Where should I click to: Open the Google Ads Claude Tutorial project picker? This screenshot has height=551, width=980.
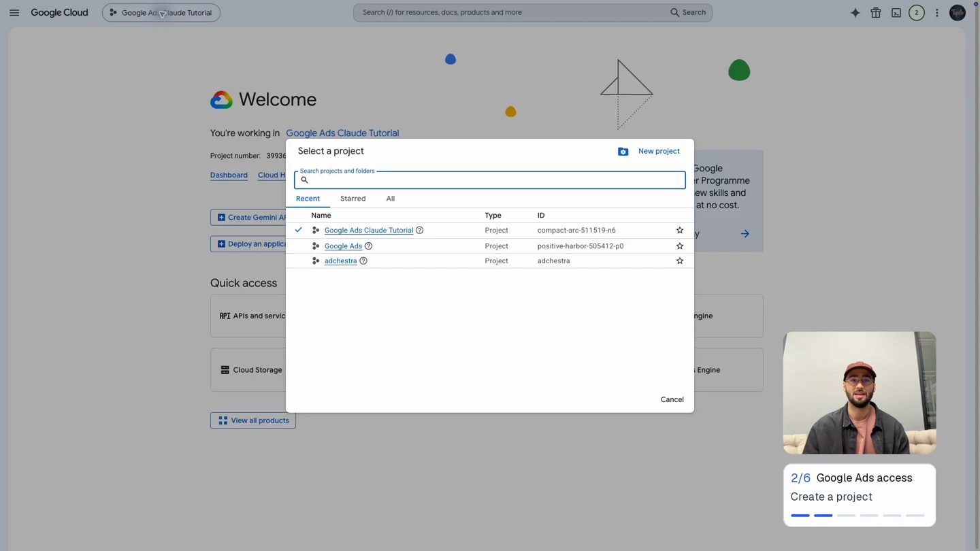coord(161,12)
